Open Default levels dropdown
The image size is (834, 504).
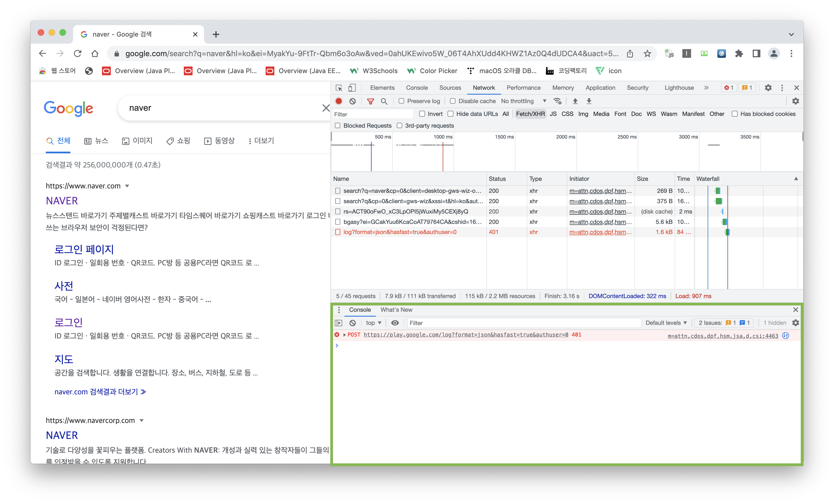666,323
